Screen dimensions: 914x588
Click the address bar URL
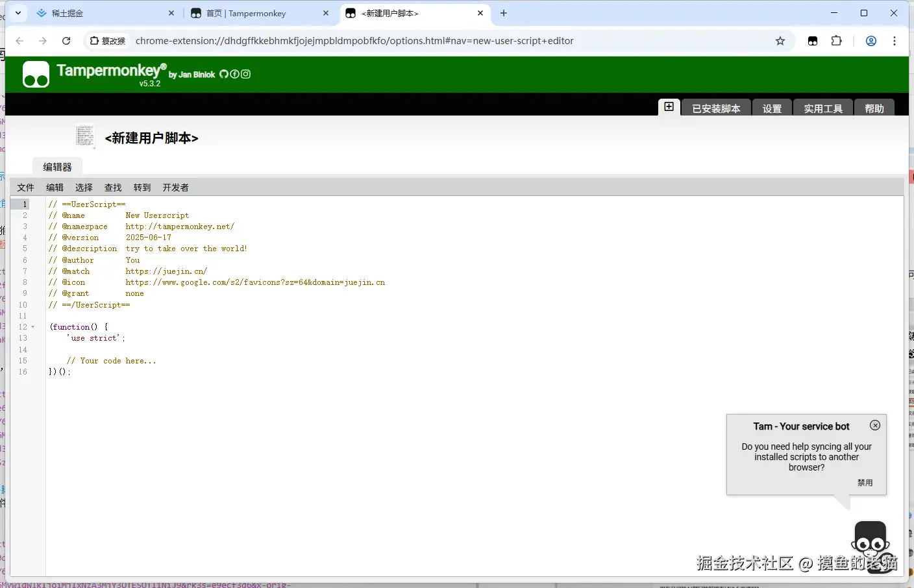pyautogui.click(x=354, y=41)
